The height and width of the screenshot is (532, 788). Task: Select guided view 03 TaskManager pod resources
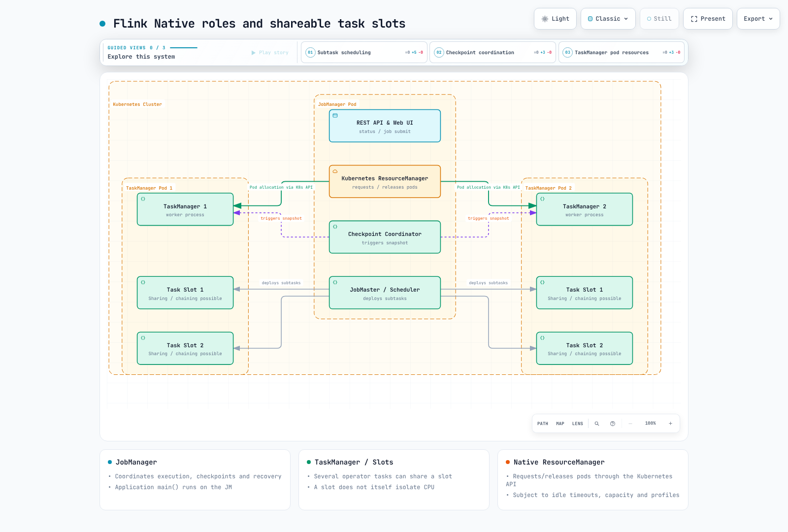click(622, 52)
